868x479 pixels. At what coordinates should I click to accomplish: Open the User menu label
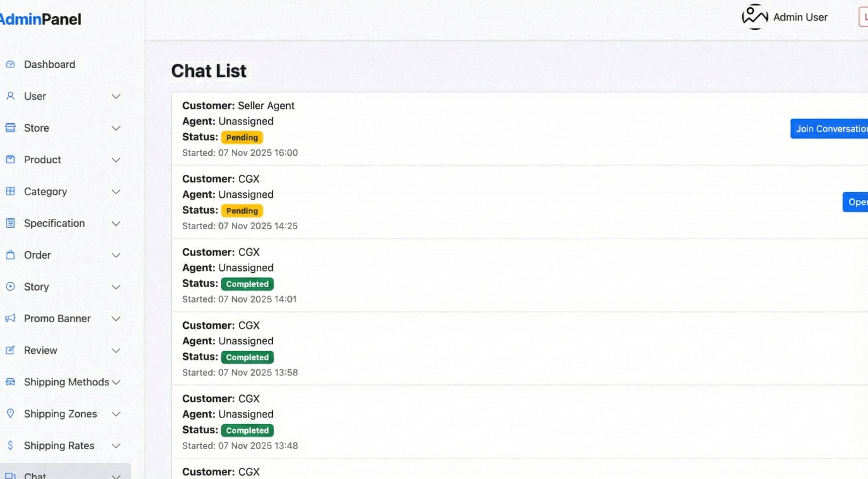(35, 96)
